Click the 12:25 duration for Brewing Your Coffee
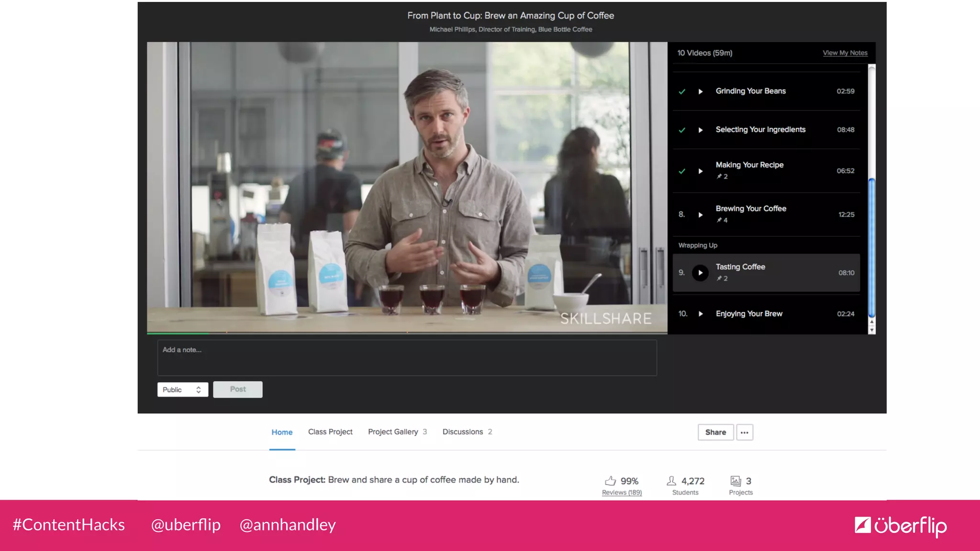 click(x=846, y=215)
